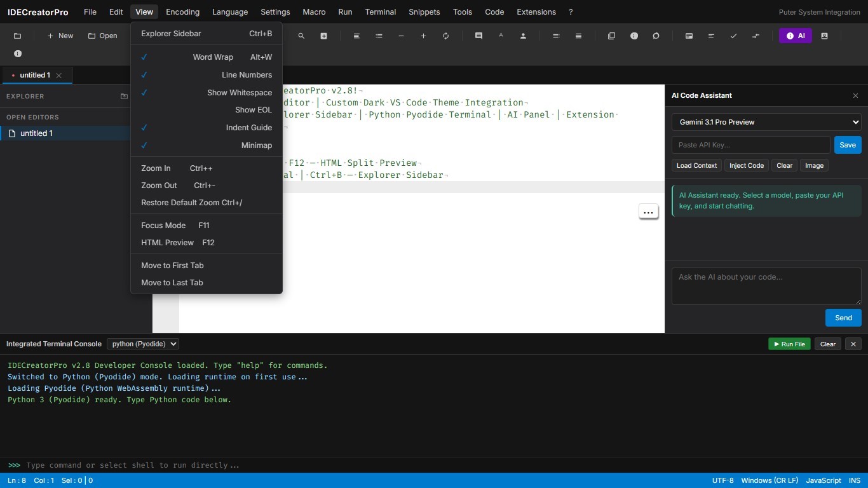The width and height of the screenshot is (868, 488).
Task: Open the Encoding menu
Action: pyautogui.click(x=182, y=12)
